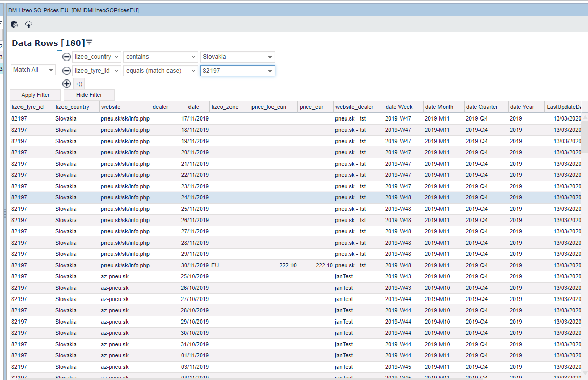The height and width of the screenshot is (380, 588).
Task: Select the row dated 30/11/2019
Action: click(x=195, y=265)
